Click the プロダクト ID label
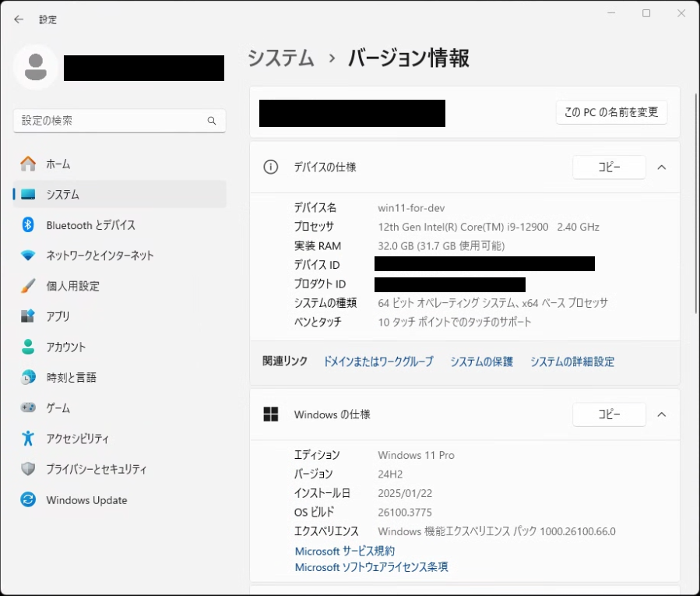 320,284
